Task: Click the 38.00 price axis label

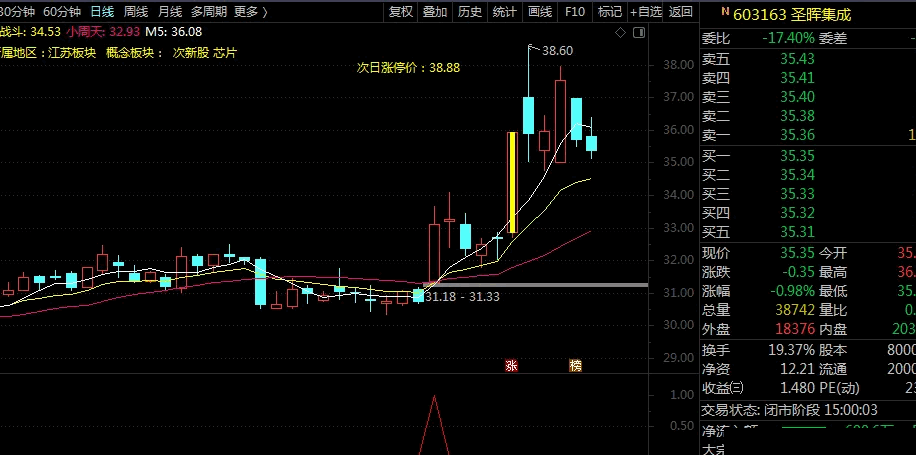Action: point(678,64)
